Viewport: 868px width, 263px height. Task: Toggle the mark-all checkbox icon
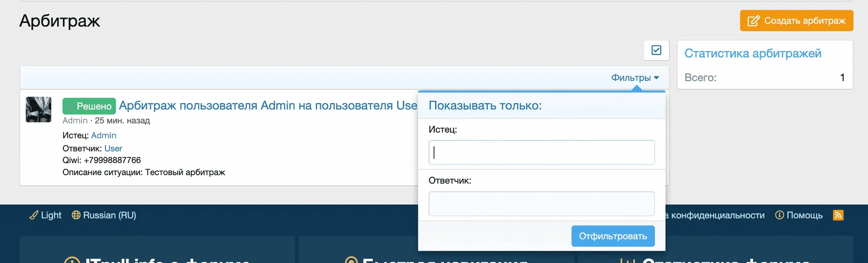click(656, 50)
